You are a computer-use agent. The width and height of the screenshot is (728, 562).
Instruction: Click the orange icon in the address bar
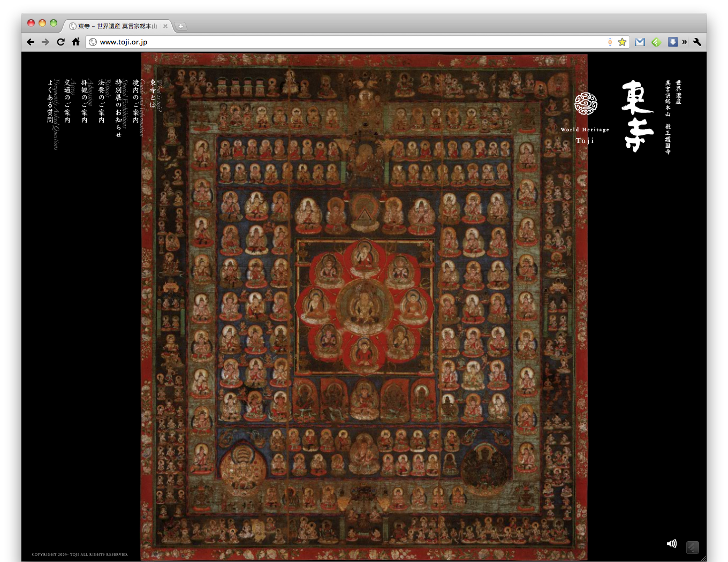[610, 42]
